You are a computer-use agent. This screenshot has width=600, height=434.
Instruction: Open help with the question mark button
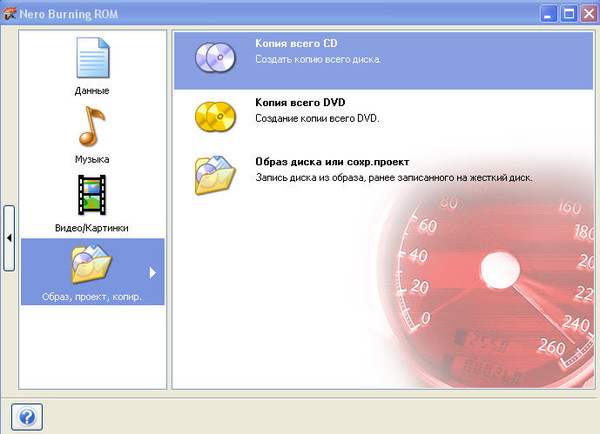[27, 417]
